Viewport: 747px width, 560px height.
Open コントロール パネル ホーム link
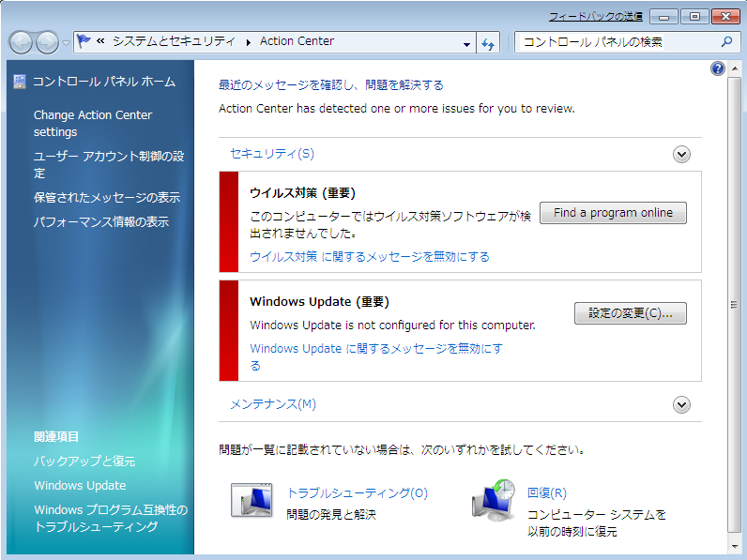point(104,82)
